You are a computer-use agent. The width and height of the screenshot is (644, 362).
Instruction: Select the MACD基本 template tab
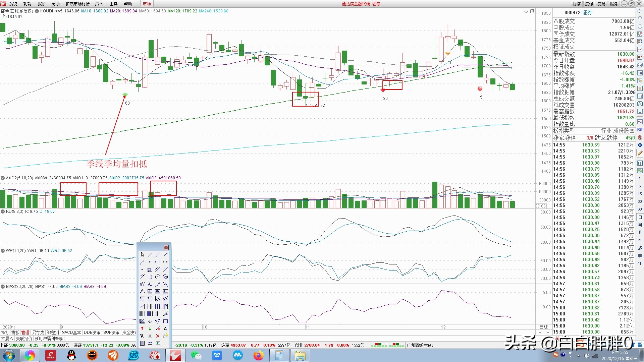click(x=71, y=333)
